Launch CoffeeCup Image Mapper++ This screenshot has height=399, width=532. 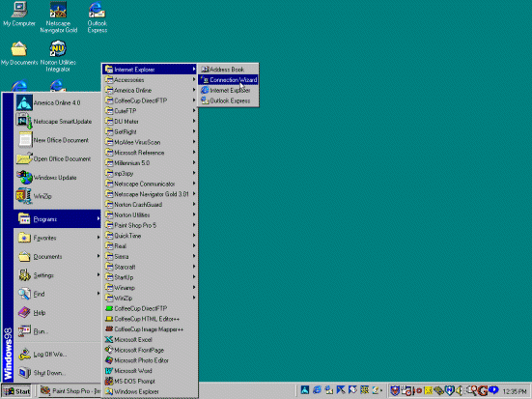150,329
